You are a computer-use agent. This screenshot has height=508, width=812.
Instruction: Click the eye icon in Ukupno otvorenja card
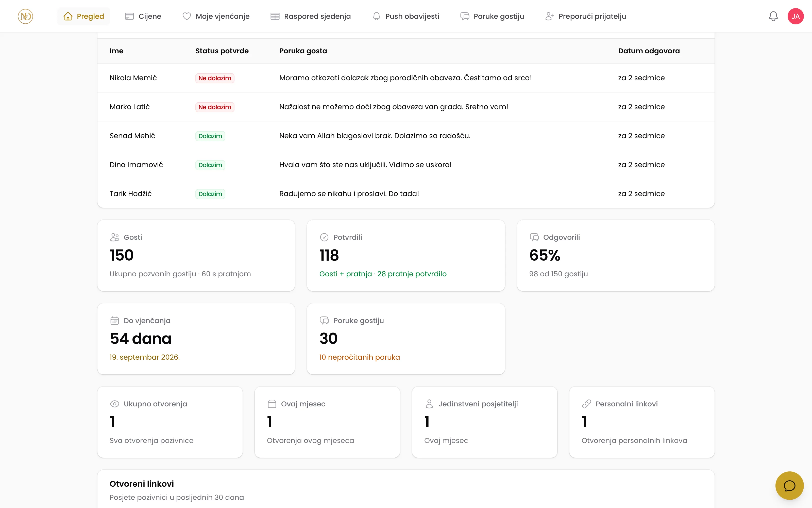tap(114, 404)
